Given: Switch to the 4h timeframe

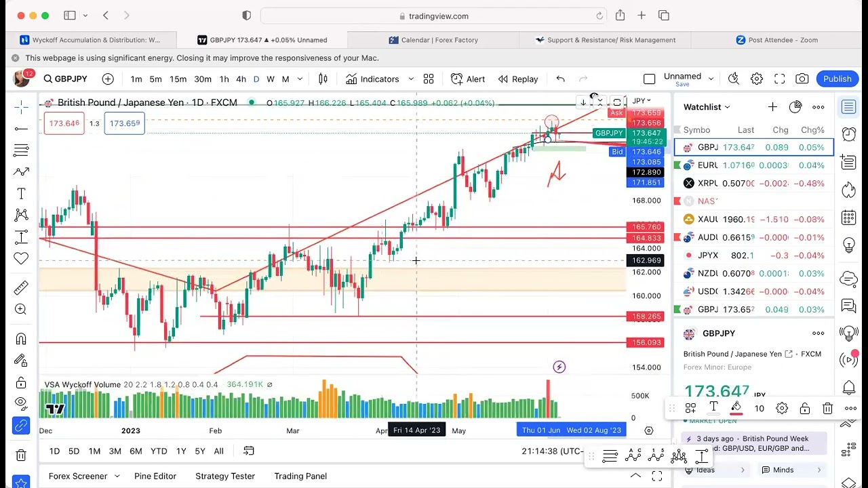Looking at the screenshot, I should (x=241, y=79).
